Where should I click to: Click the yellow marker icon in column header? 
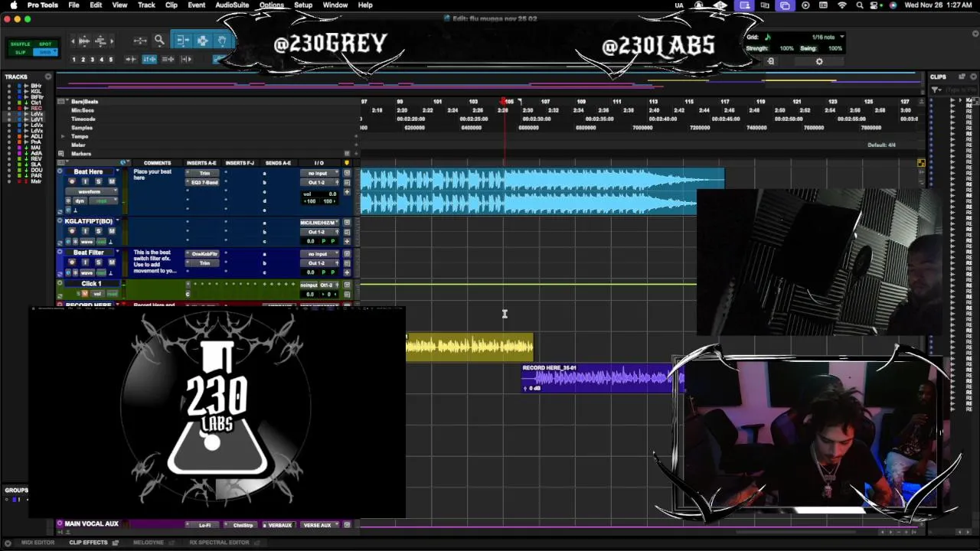click(346, 162)
